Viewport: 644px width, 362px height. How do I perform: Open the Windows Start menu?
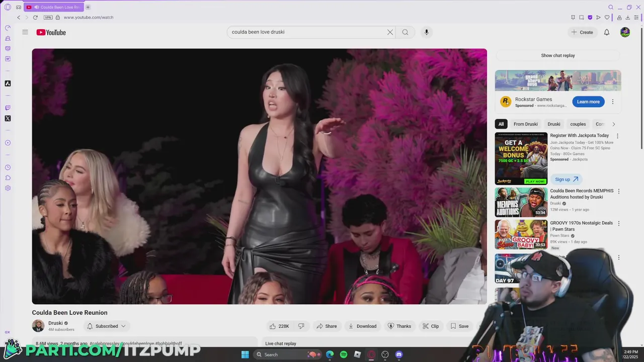pyautogui.click(x=245, y=354)
